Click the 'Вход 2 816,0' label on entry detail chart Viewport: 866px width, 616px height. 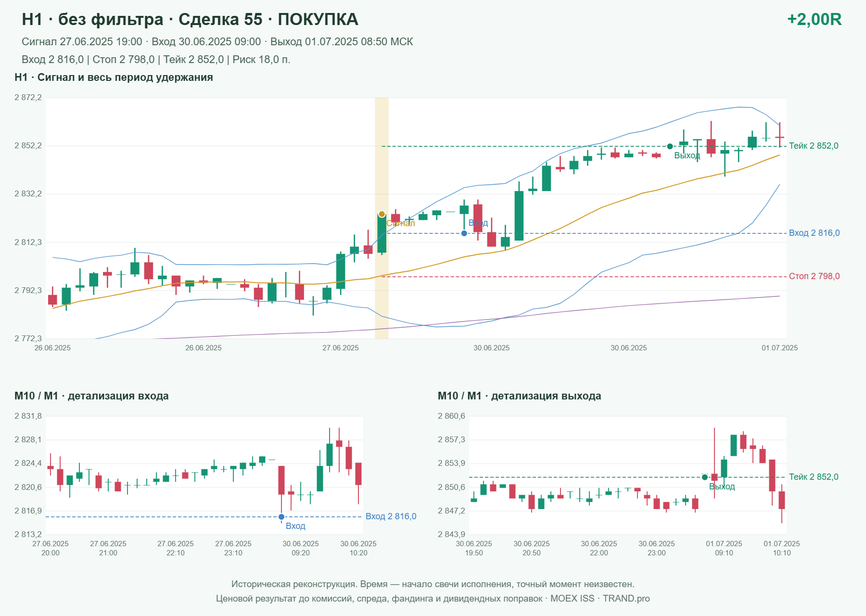[x=391, y=516]
